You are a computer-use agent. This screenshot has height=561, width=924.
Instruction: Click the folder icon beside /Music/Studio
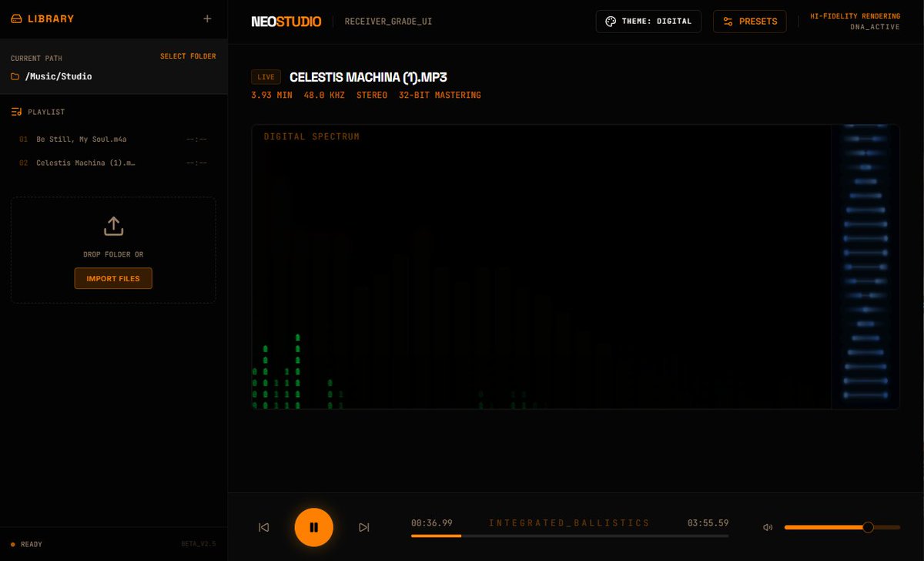point(17,76)
